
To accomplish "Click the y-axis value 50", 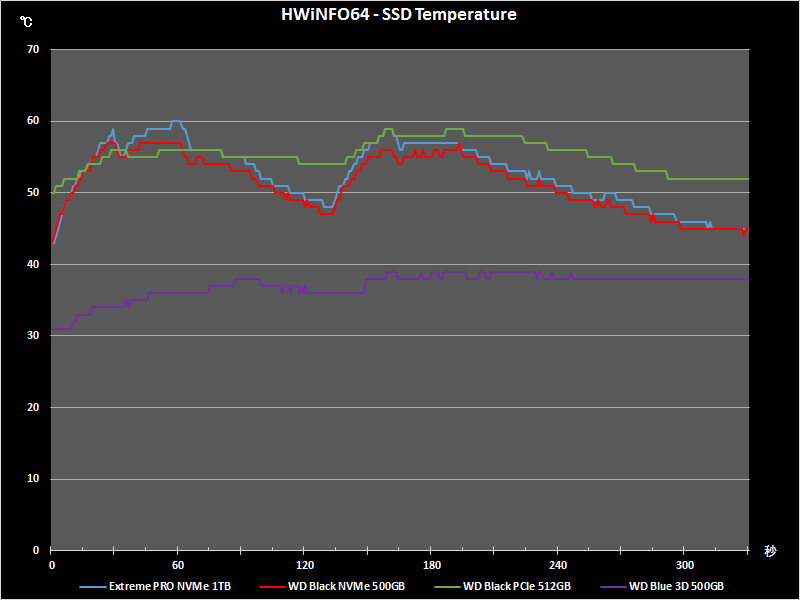I will tap(33, 192).
